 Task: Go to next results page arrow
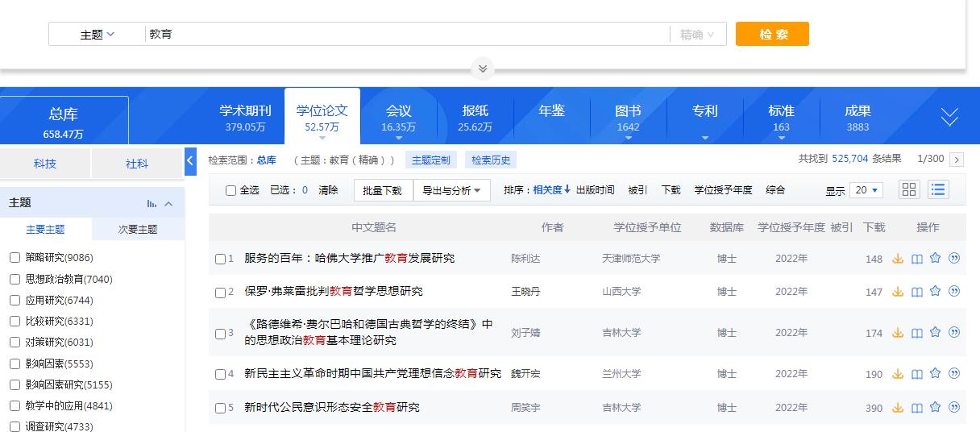(957, 160)
